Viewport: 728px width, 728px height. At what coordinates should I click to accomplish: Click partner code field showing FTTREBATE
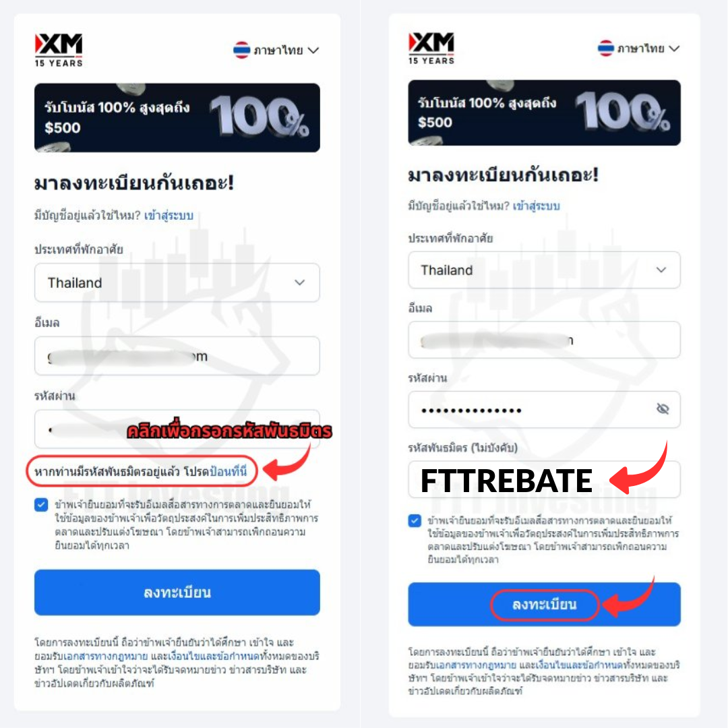[x=544, y=480]
